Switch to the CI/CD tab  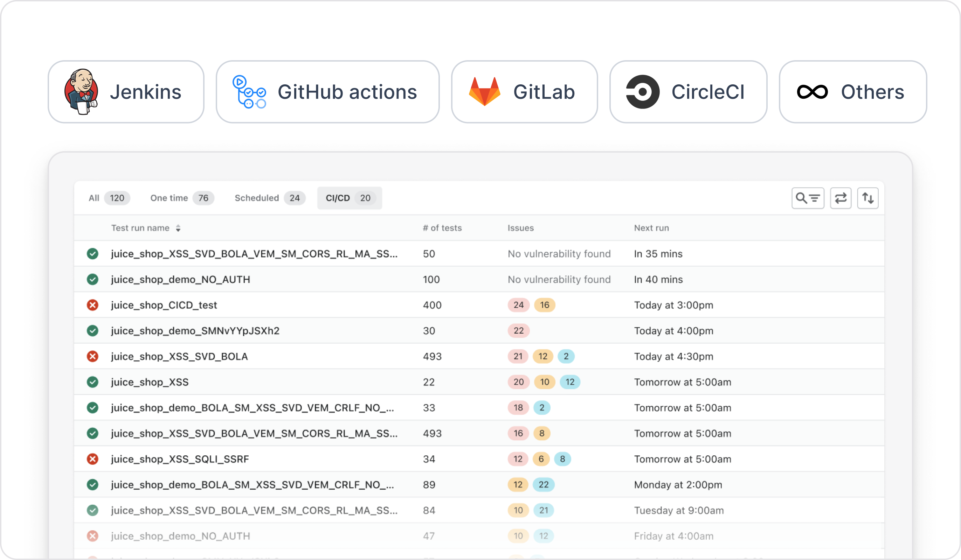click(x=349, y=198)
